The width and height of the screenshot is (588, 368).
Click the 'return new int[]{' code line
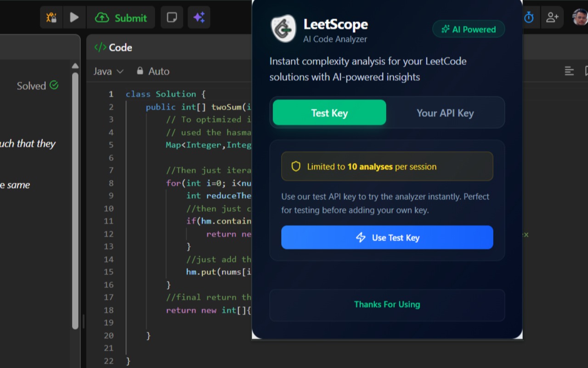209,310
